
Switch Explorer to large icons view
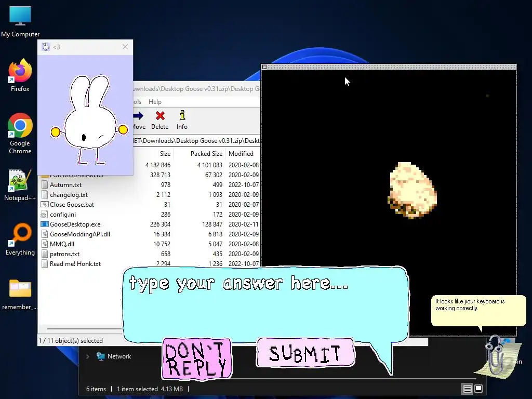[478, 389]
